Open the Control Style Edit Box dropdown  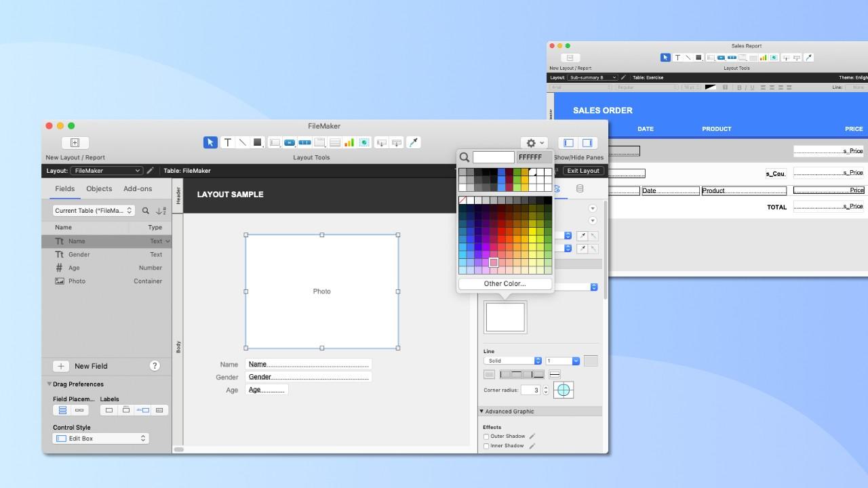[100, 439]
